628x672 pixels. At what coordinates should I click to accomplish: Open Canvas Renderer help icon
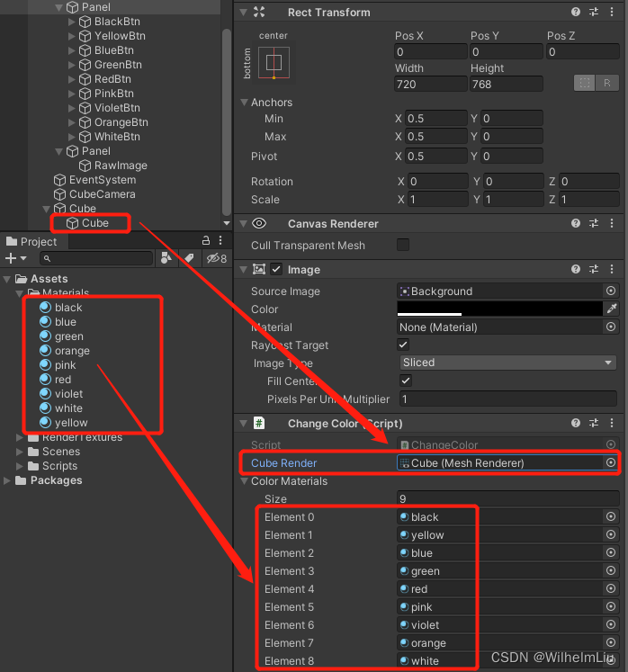point(575,223)
